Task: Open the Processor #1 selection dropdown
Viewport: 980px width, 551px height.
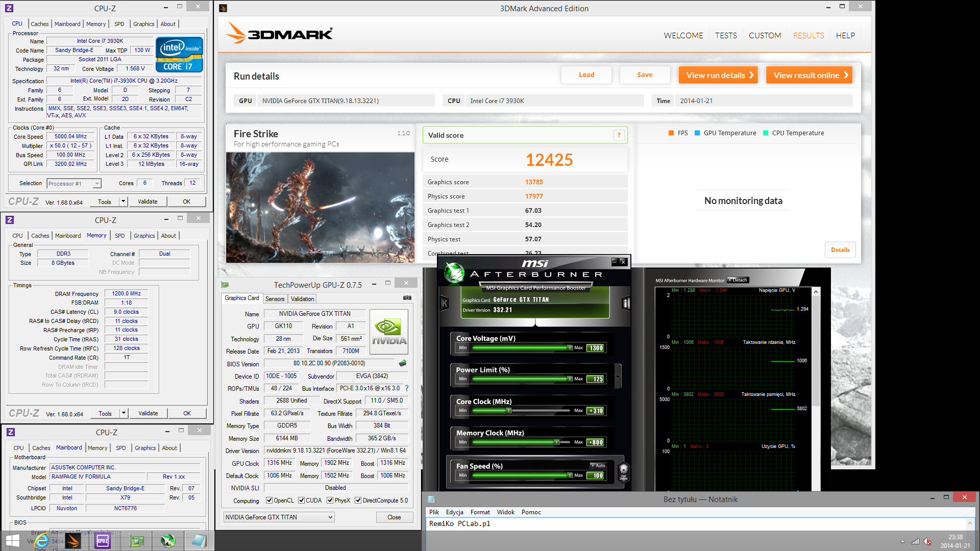Action: [x=74, y=184]
